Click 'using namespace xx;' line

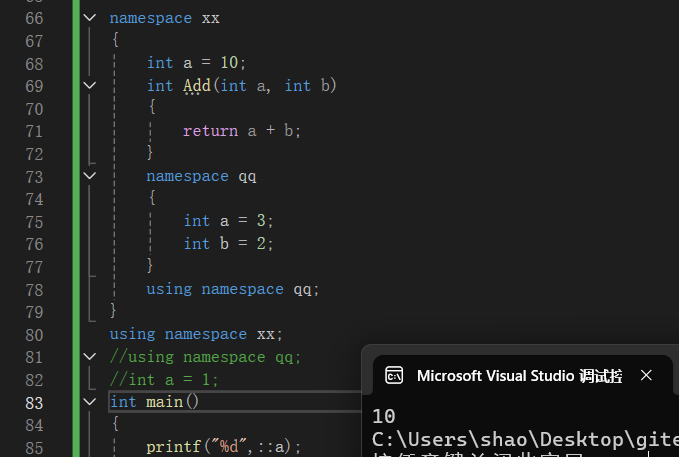(196, 334)
